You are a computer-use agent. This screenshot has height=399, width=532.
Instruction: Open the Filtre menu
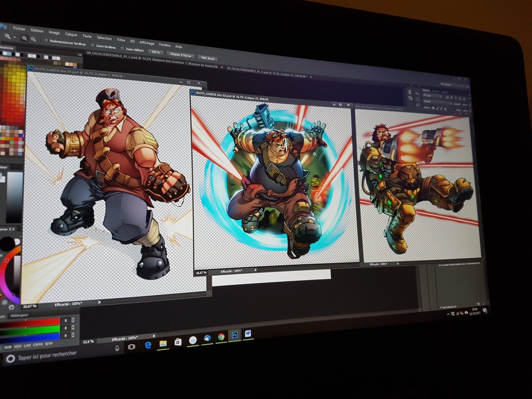121,40
